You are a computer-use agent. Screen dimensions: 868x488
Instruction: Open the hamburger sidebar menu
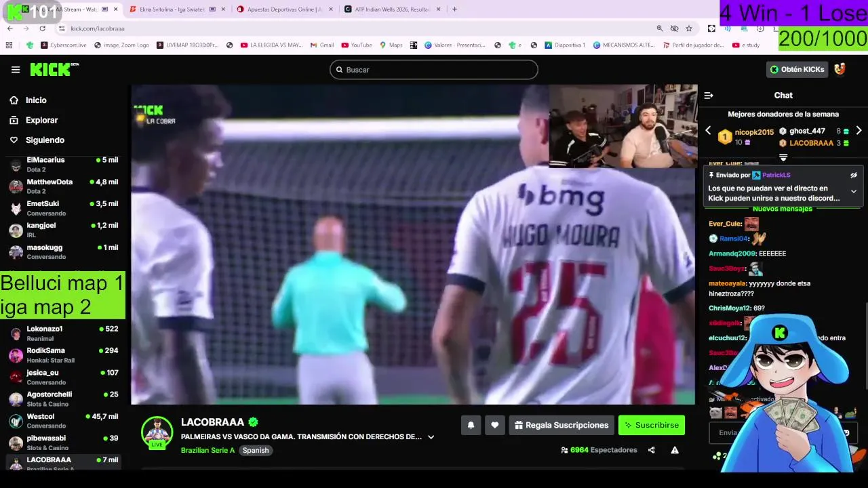[x=16, y=69]
